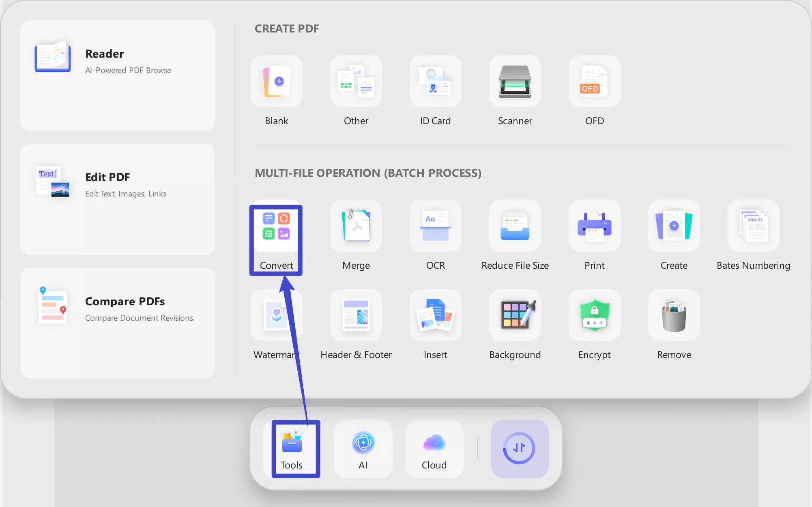The height and width of the screenshot is (507, 812).
Task: Open the Header & Footer tool
Action: tap(356, 315)
